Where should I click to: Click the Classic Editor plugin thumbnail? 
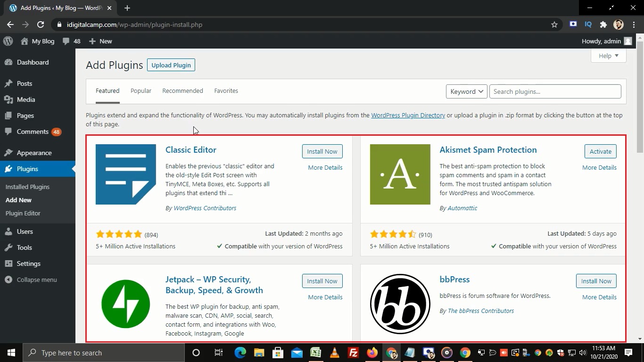click(126, 174)
